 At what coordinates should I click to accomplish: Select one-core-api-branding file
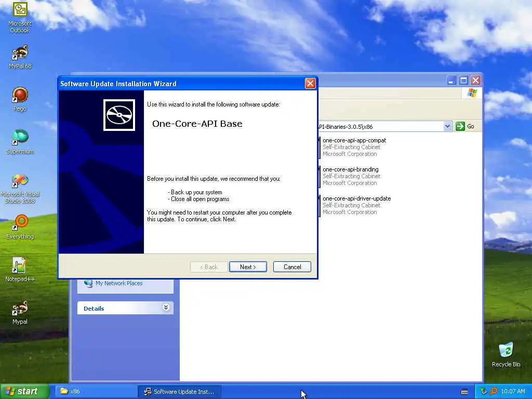pyautogui.click(x=350, y=176)
